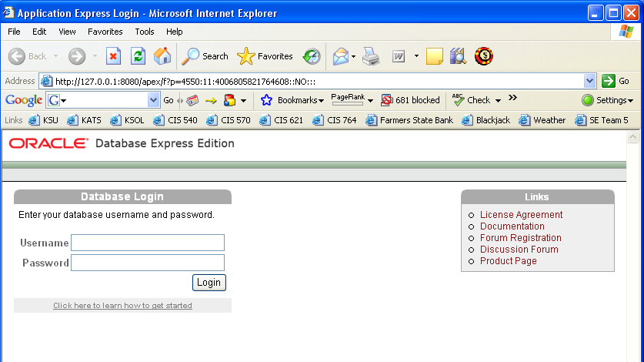
Task: Open the Documentation link
Action: coord(512,226)
